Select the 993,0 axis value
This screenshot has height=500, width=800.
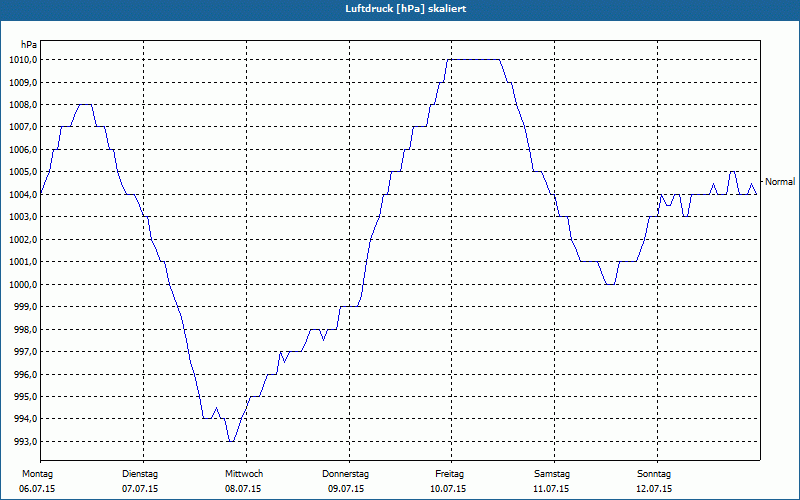point(25,441)
